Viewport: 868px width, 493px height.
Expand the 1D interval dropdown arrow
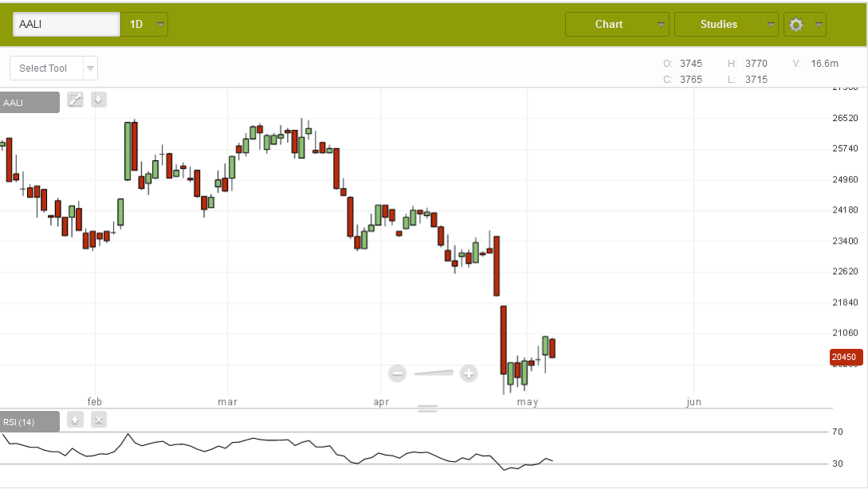pos(161,25)
